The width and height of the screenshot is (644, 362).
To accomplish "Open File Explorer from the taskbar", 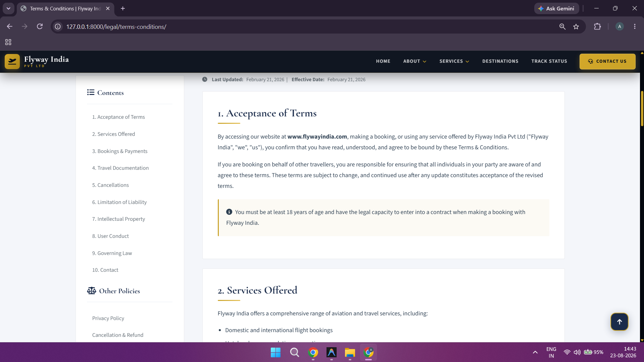I will click(350, 352).
